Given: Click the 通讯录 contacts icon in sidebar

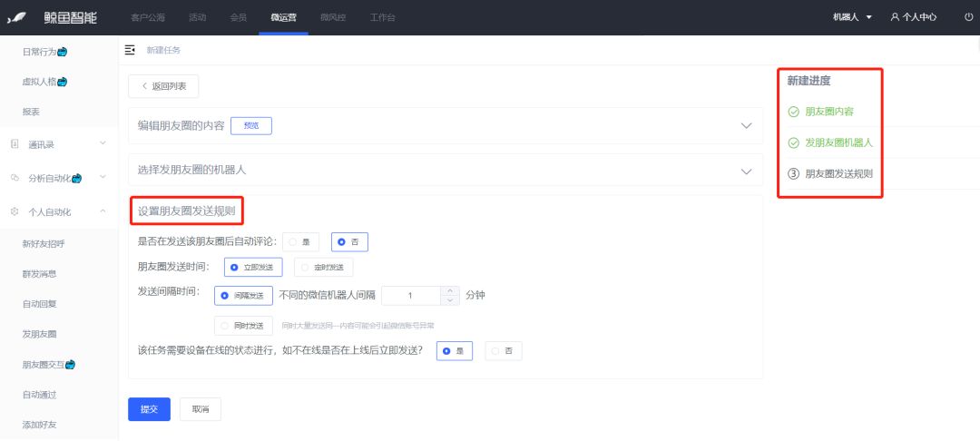Looking at the screenshot, I should pyautogui.click(x=15, y=144).
